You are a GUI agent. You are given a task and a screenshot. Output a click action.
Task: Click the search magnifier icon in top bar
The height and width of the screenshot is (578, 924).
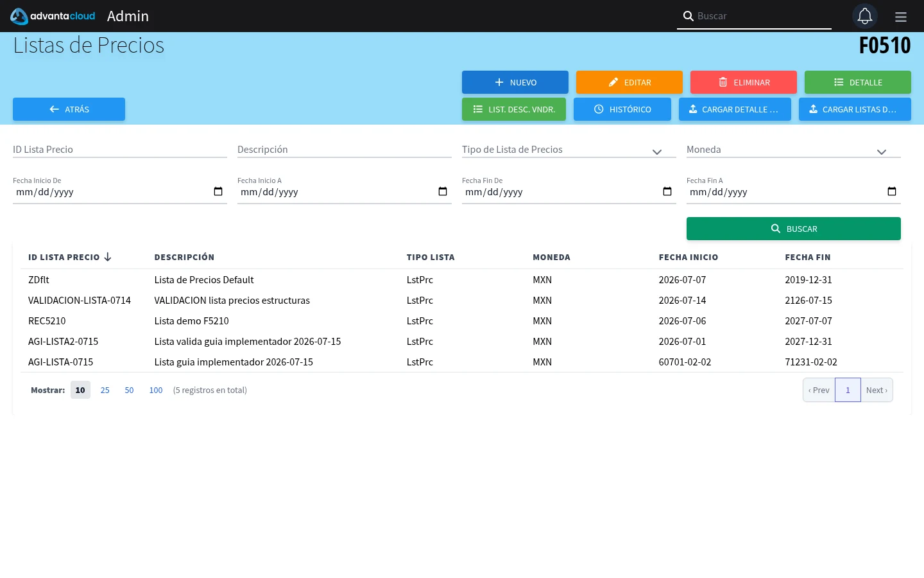click(688, 16)
